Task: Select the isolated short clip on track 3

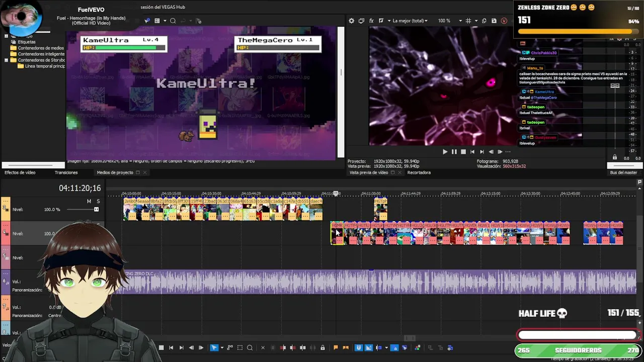Action: 380,209
